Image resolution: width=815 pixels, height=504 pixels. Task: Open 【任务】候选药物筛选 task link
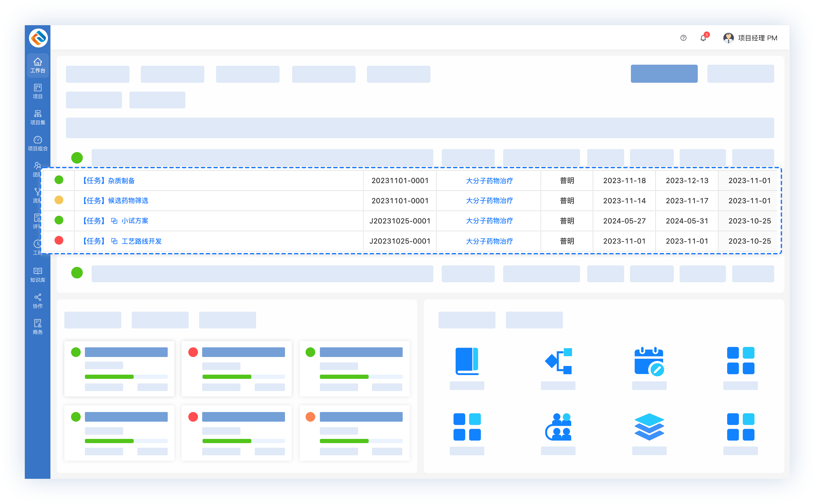(115, 201)
